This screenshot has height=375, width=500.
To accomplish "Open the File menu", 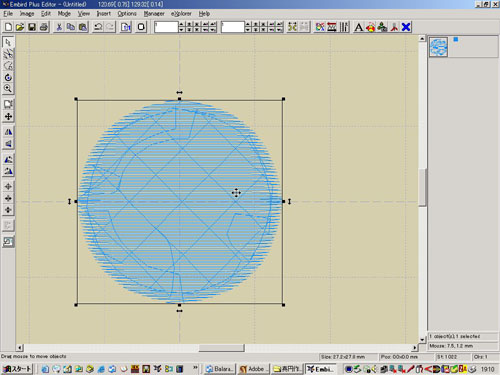I will (8, 14).
